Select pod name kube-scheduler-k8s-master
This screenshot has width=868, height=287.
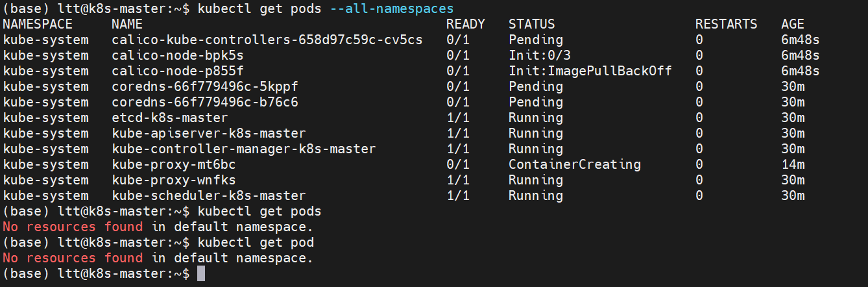pyautogui.click(x=209, y=195)
